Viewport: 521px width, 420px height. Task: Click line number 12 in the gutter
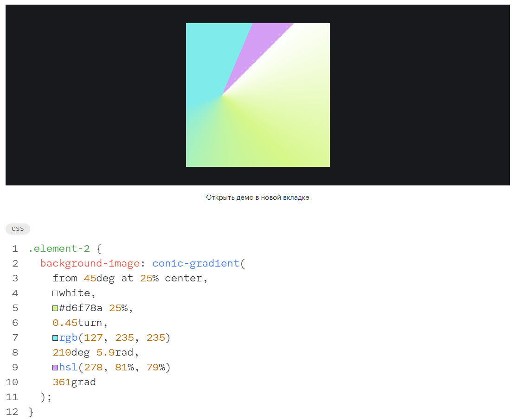tap(12, 412)
